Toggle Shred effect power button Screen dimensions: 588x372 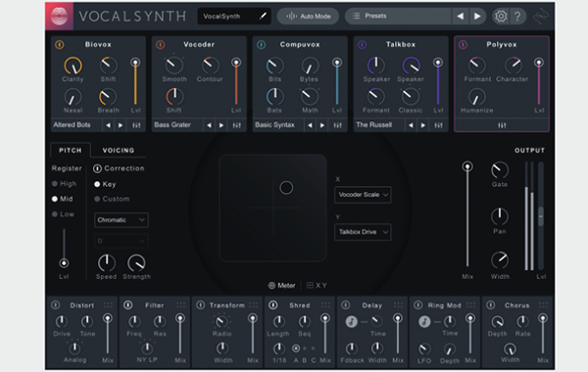[x=273, y=305]
